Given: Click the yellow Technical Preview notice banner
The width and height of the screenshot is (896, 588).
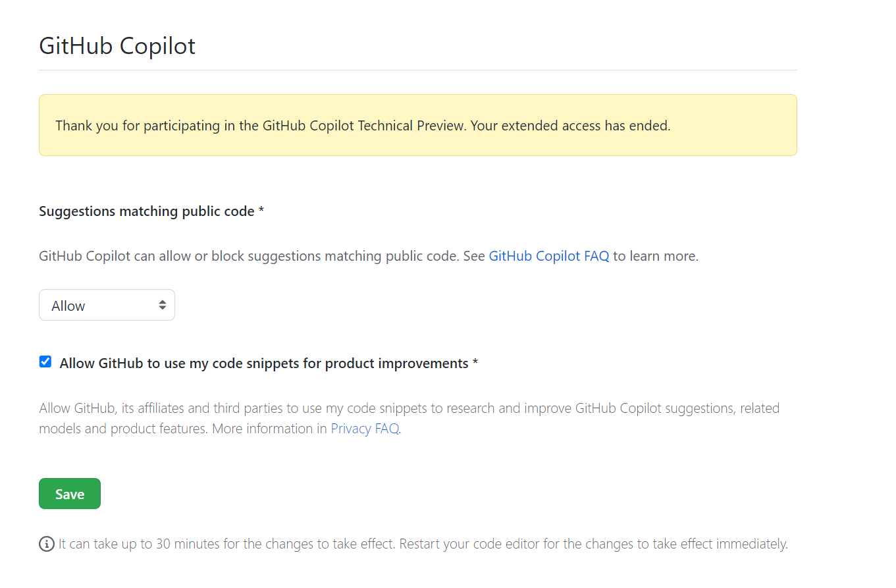Looking at the screenshot, I should tap(417, 125).
